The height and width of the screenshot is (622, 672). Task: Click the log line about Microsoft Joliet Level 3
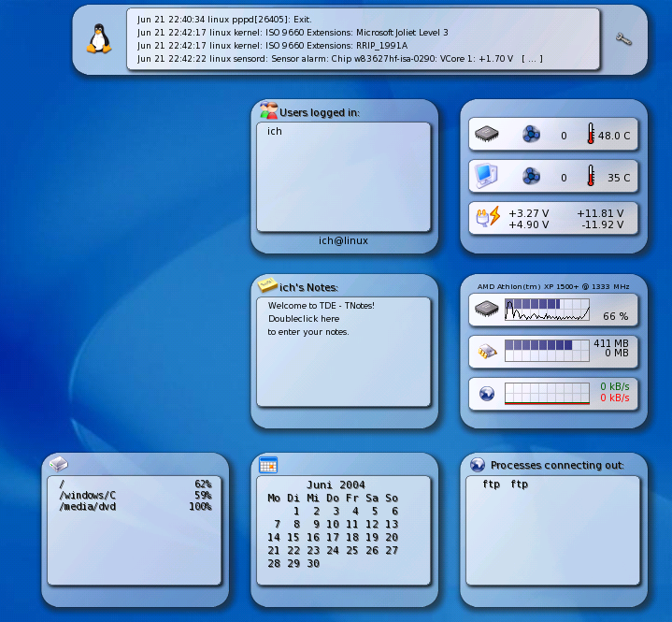tap(293, 33)
